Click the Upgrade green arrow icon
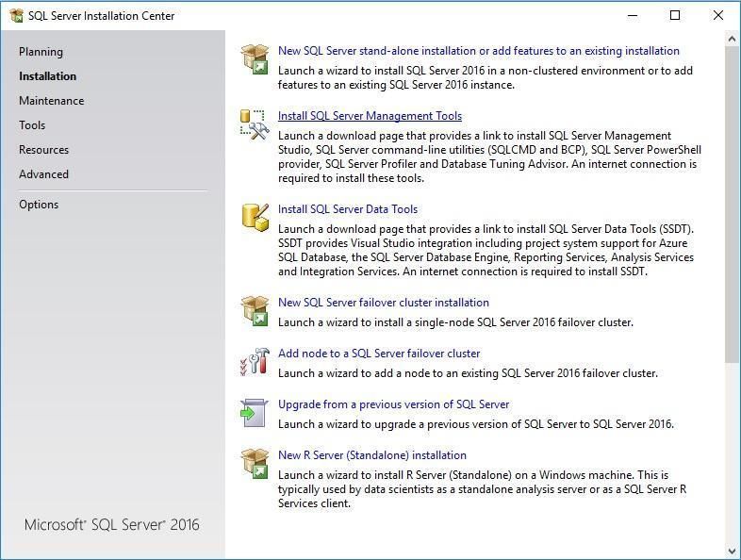Viewport: 741px width, 560px height. [255, 413]
